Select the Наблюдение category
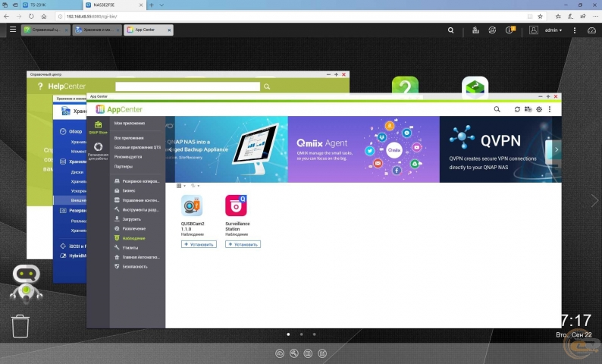Image resolution: width=602 pixels, height=364 pixels. point(133,238)
